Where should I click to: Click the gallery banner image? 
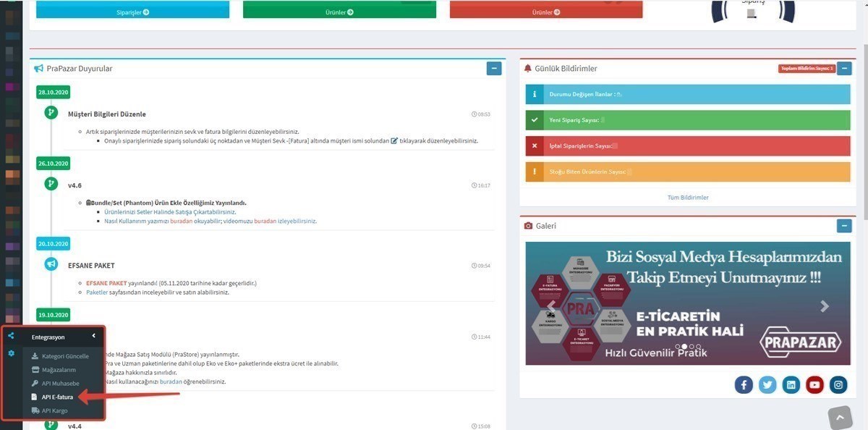(688, 303)
